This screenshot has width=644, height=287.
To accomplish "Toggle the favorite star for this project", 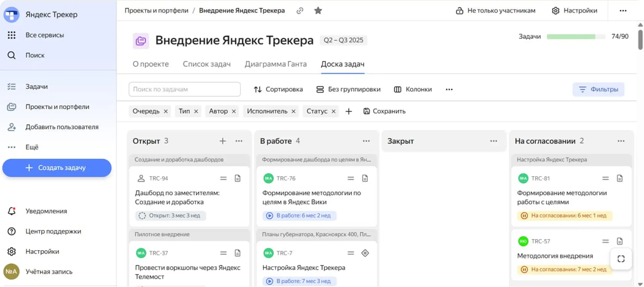I will tap(318, 11).
